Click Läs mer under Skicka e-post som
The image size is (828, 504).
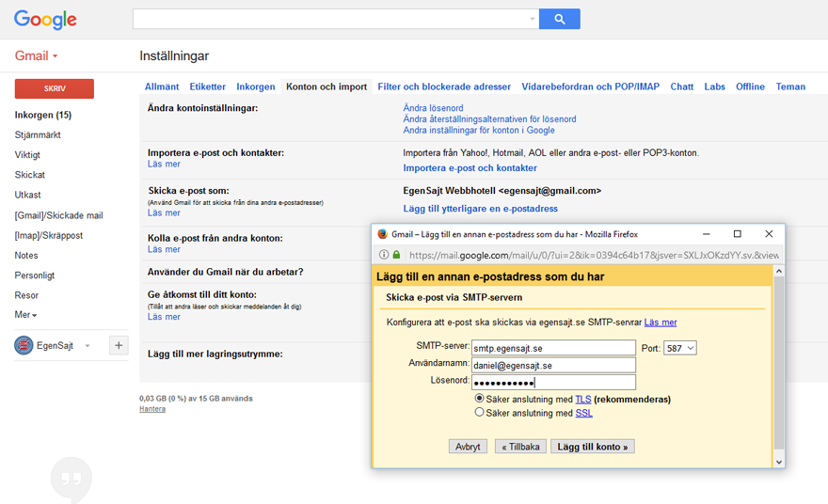coord(164,213)
